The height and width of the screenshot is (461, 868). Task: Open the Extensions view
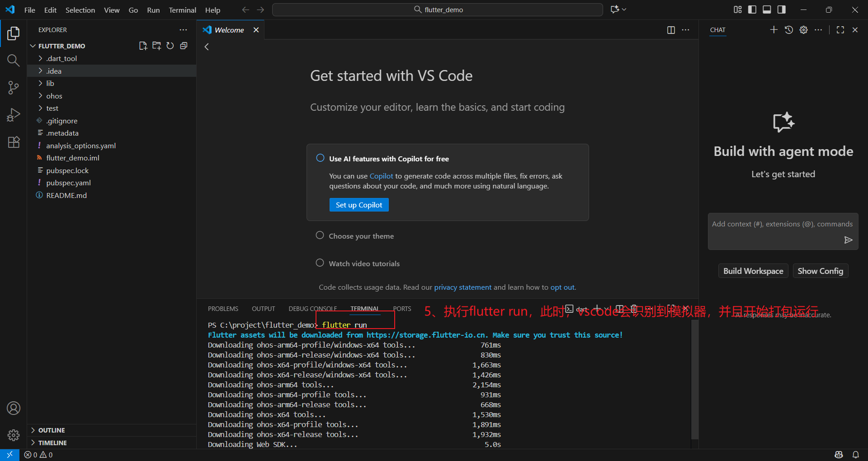coord(14,142)
